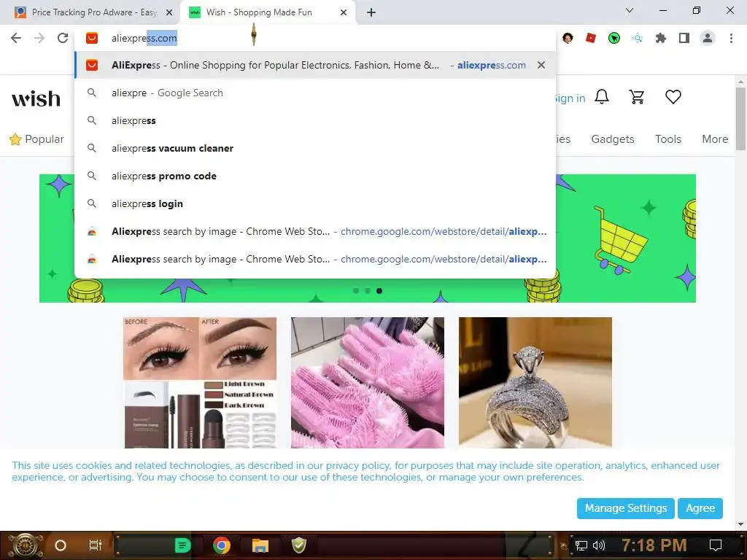Viewport: 747px width, 560px height.
Task: Open the Start menu steampunk button
Action: click(25, 545)
